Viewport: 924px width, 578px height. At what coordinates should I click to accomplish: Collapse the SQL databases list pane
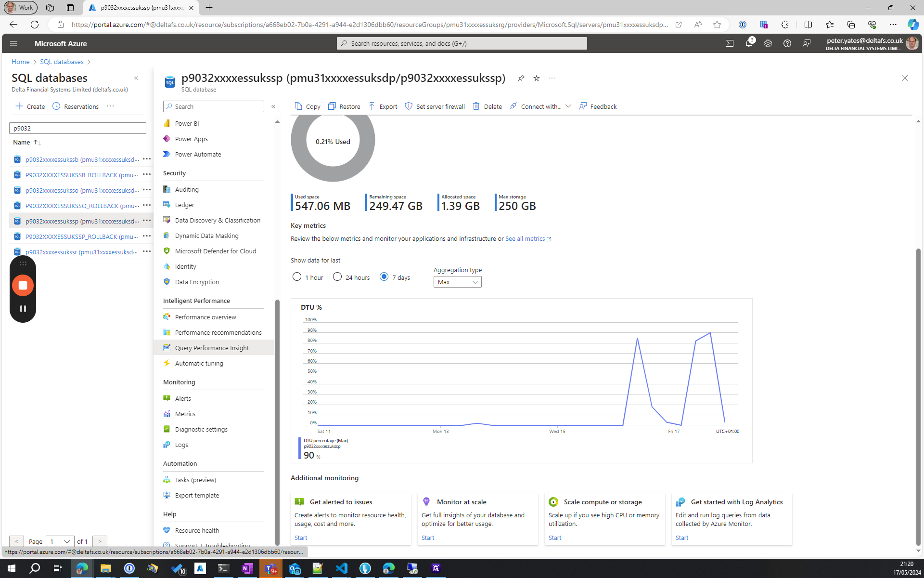pos(136,78)
